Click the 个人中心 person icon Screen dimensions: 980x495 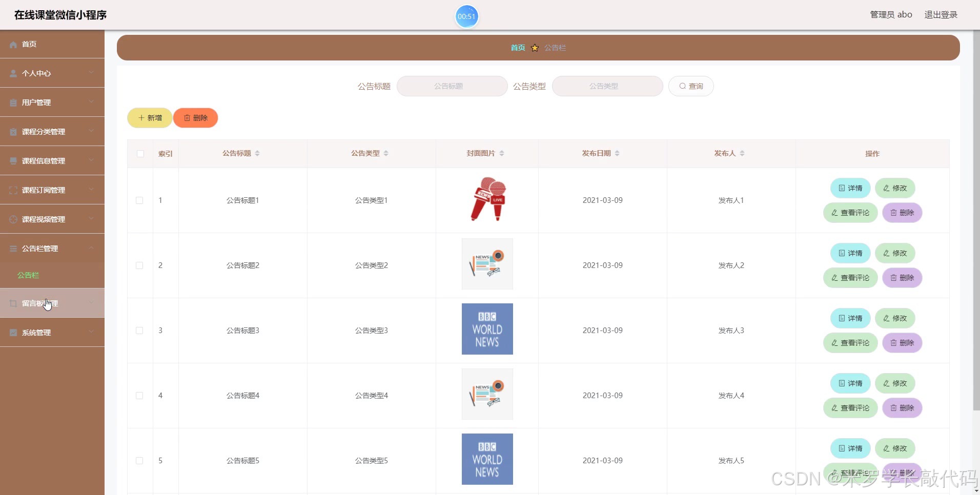point(12,73)
